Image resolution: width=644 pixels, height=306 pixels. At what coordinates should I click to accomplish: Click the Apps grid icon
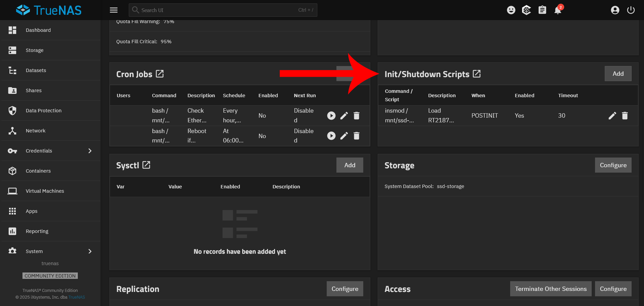12,211
